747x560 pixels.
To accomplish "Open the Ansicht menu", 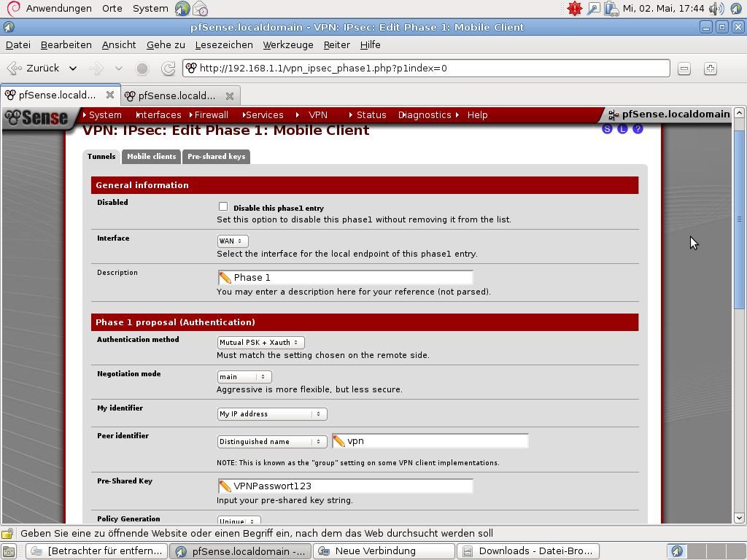I will (x=119, y=44).
